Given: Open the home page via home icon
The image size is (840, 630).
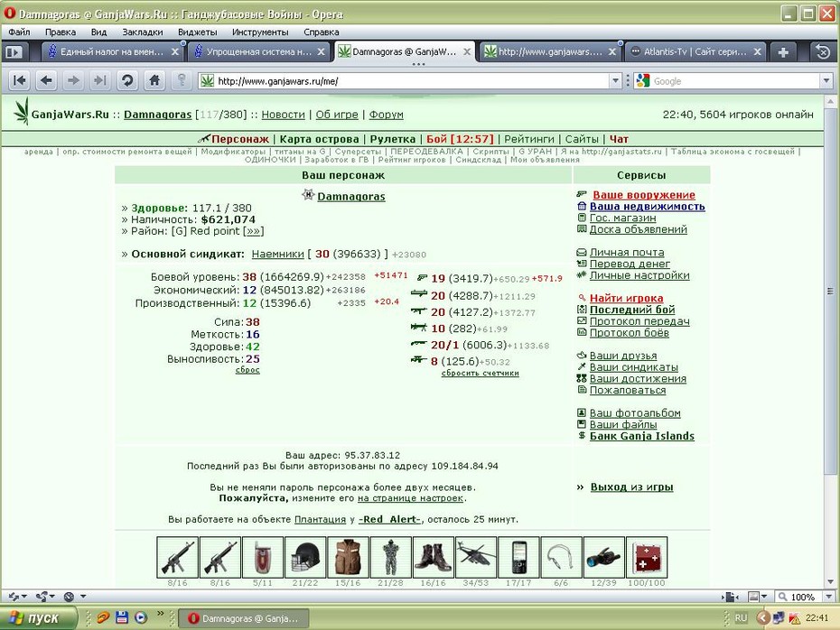Looking at the screenshot, I should tap(154, 81).
